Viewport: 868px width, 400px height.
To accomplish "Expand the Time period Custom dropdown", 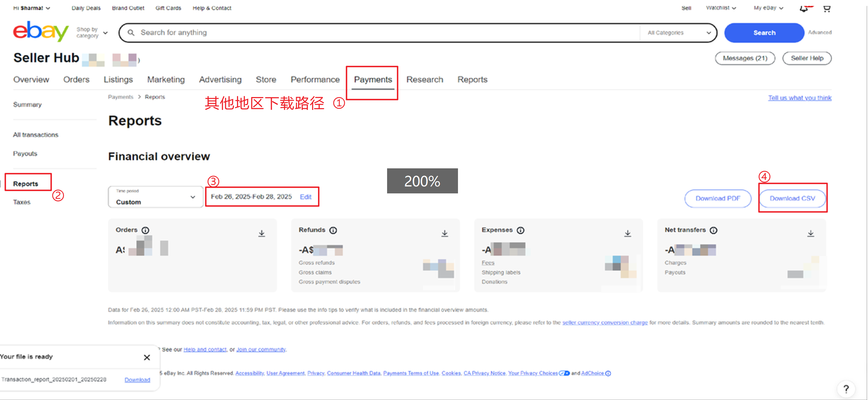I will point(155,197).
